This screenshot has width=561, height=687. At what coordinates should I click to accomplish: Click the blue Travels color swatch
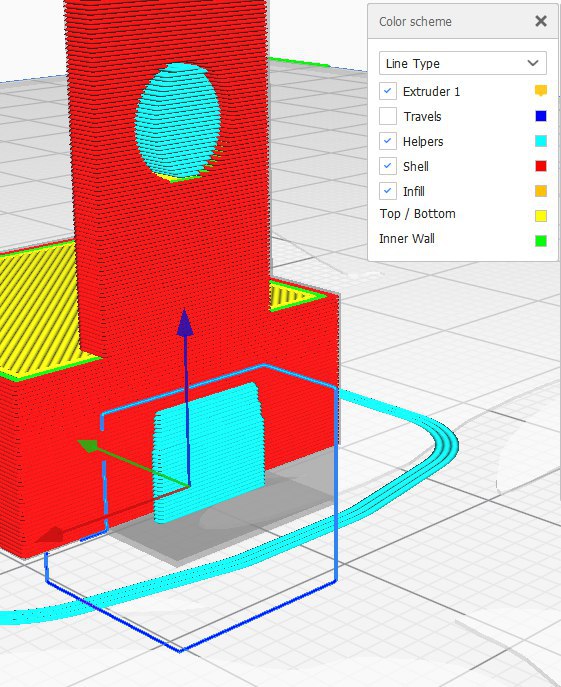click(x=541, y=116)
